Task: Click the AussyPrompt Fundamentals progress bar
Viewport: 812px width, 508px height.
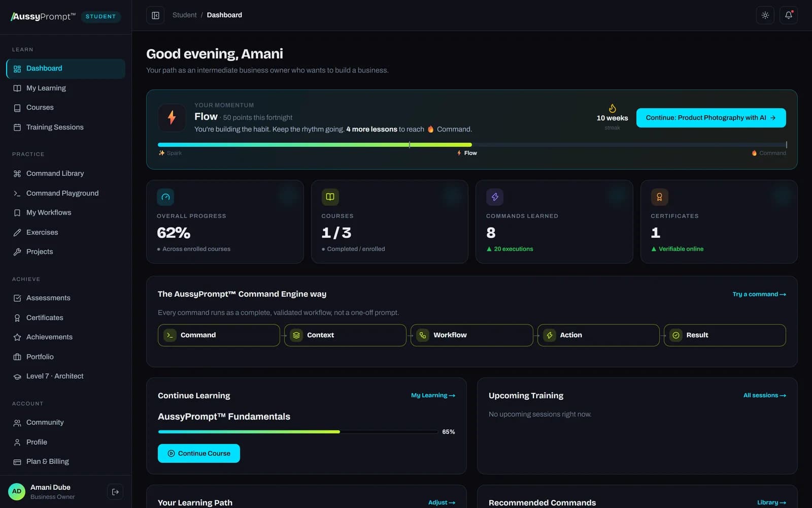Action: point(298,432)
